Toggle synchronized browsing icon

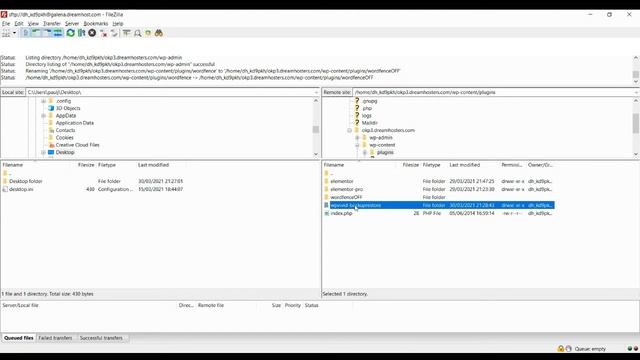click(148, 33)
